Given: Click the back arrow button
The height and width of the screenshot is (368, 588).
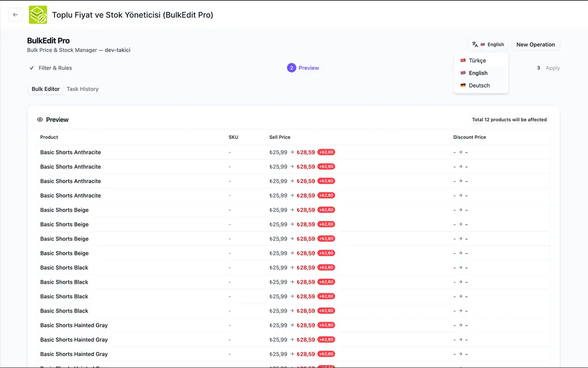Looking at the screenshot, I should (15, 15).
